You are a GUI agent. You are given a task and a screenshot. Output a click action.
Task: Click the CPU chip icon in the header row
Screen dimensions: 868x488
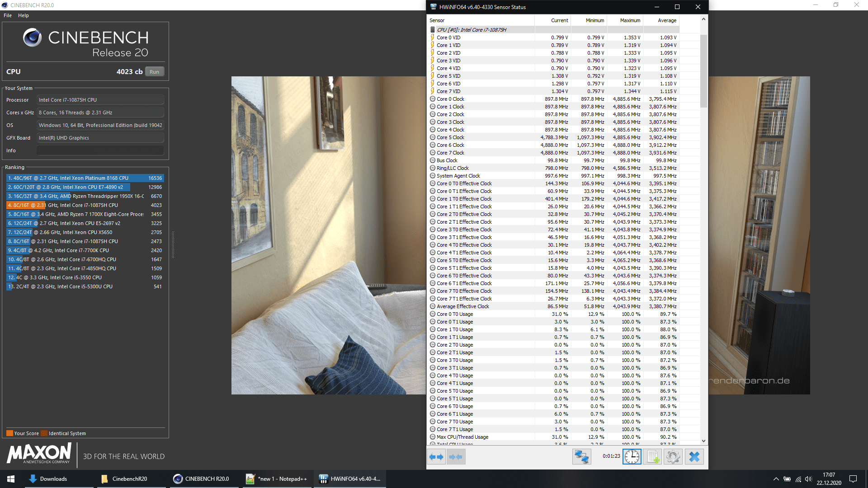432,30
